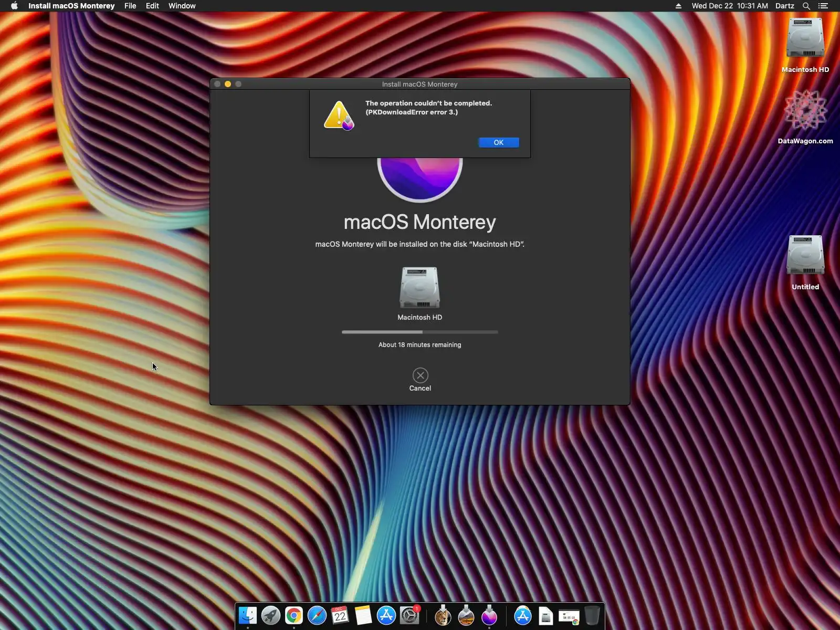840x630 pixels.
Task: Open App Store stack beside the disk image file
Action: coord(523,615)
